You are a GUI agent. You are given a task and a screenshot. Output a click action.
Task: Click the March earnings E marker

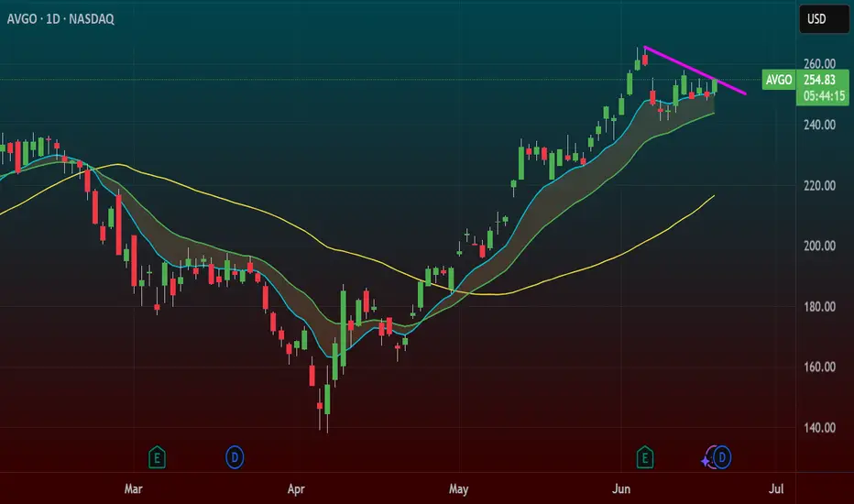[157, 457]
